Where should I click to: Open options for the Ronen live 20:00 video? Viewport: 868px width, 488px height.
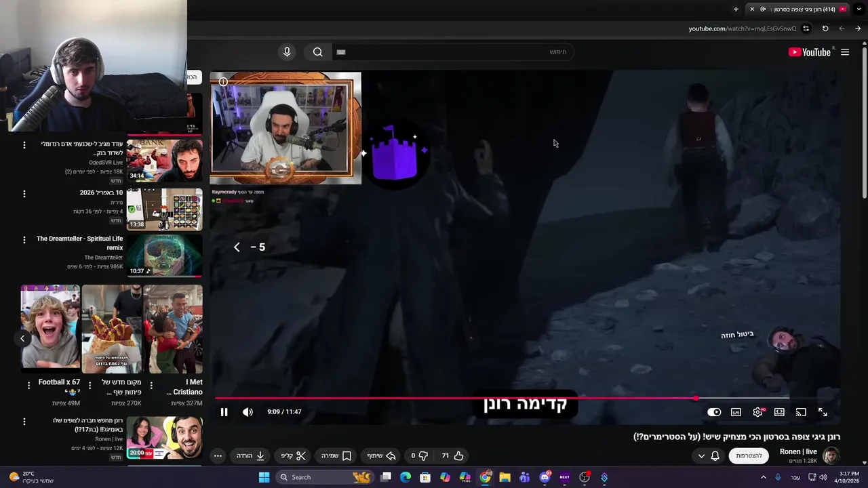24,422
